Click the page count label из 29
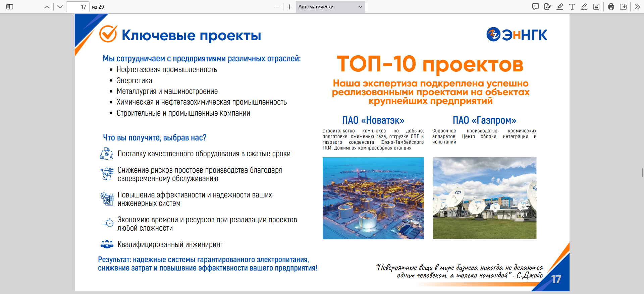 (x=98, y=7)
